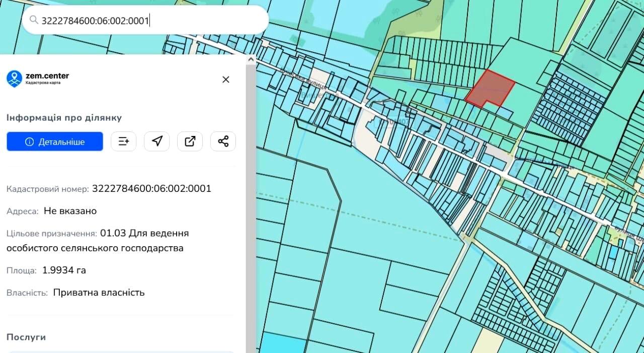Click the cadastral number search field
This screenshot has height=353, width=644.
(145, 20)
